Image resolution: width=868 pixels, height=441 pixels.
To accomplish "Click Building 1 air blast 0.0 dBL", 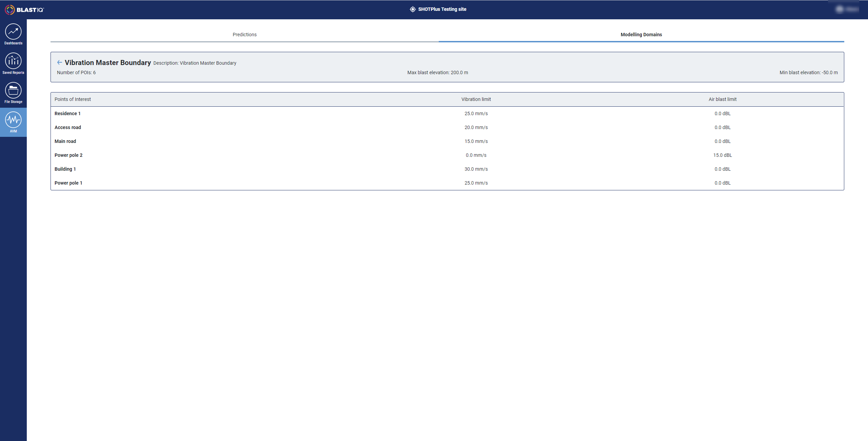I will point(723,169).
